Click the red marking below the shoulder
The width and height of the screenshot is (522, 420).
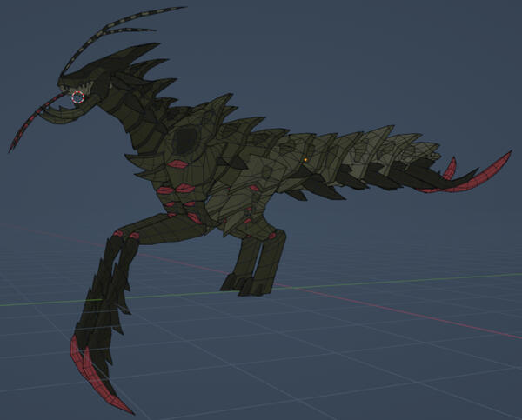click(x=177, y=164)
